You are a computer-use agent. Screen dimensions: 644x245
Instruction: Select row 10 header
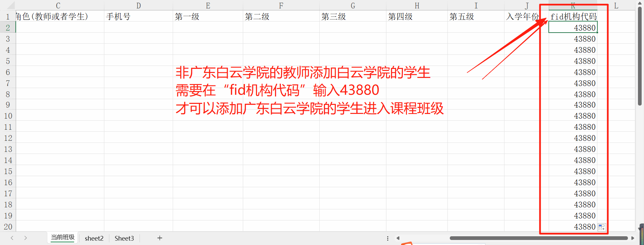point(8,116)
